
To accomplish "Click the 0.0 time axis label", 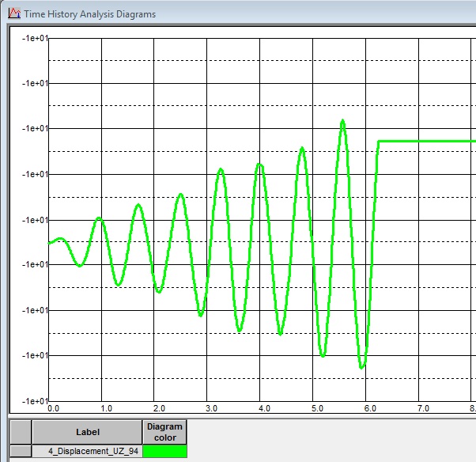I will [x=53, y=408].
